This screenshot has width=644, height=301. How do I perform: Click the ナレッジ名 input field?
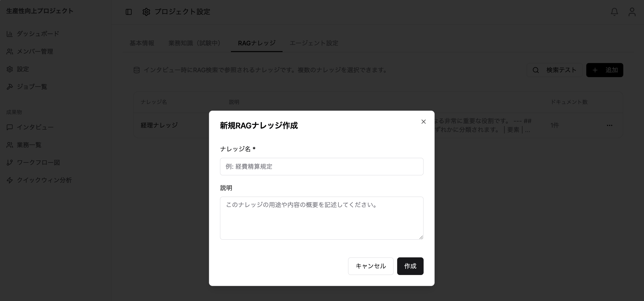tap(322, 167)
